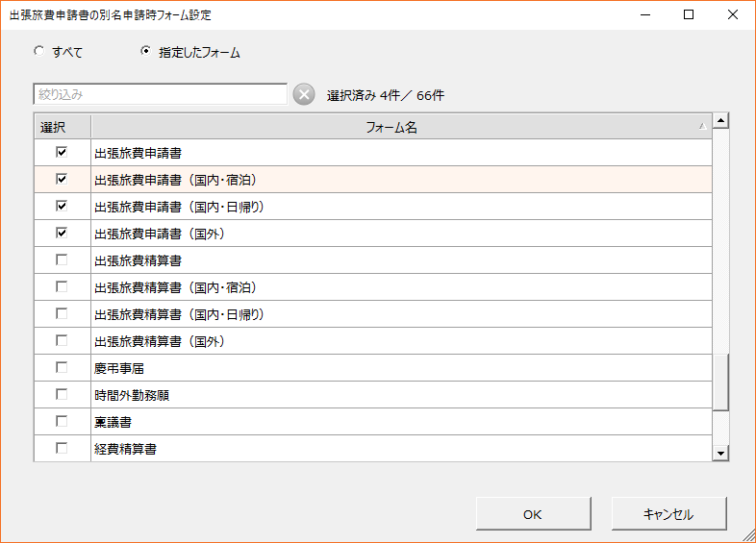Uncheck 出張旅費申請書（国内・宿泊） checkbox
The height and width of the screenshot is (543, 756).
(62, 179)
